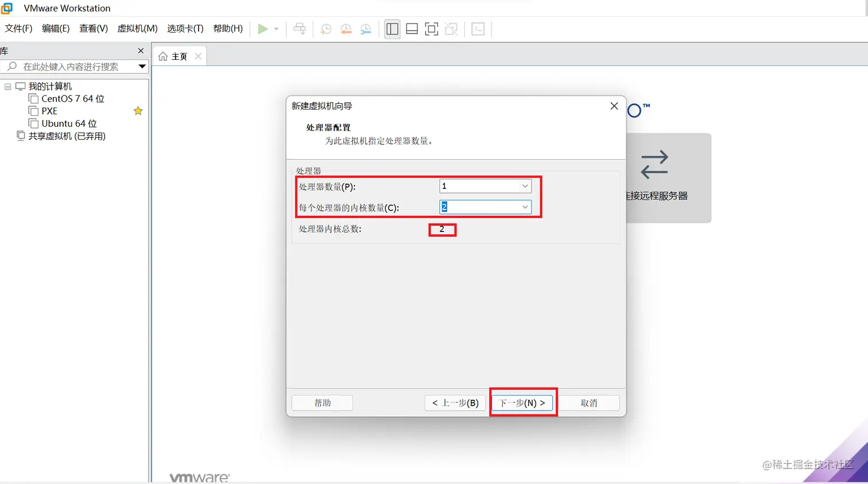Select the Ubuntu 64 位 virtual machine
Viewport: 868px width, 484px height.
[69, 124]
